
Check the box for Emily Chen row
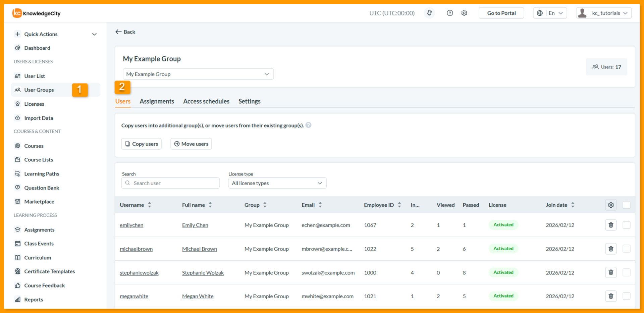tap(626, 225)
